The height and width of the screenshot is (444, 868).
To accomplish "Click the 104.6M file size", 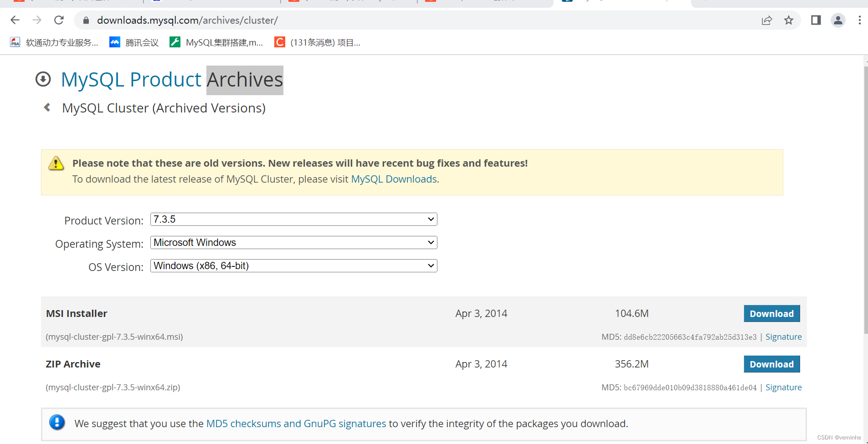I will coord(632,313).
